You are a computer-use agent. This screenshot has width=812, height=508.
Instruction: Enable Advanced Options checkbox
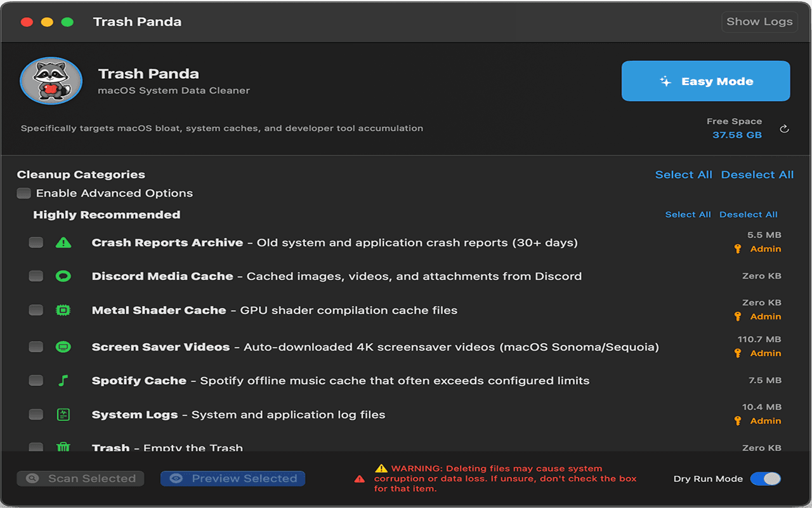(24, 193)
